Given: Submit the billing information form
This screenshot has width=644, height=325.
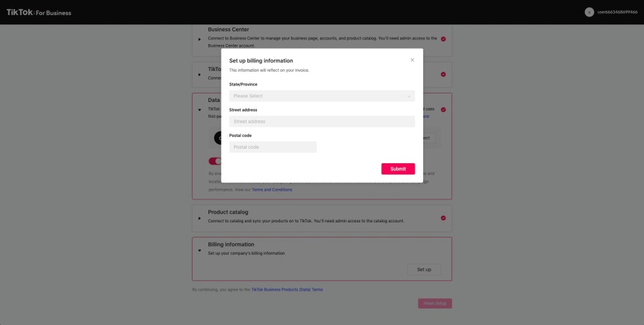Looking at the screenshot, I should pyautogui.click(x=398, y=169).
